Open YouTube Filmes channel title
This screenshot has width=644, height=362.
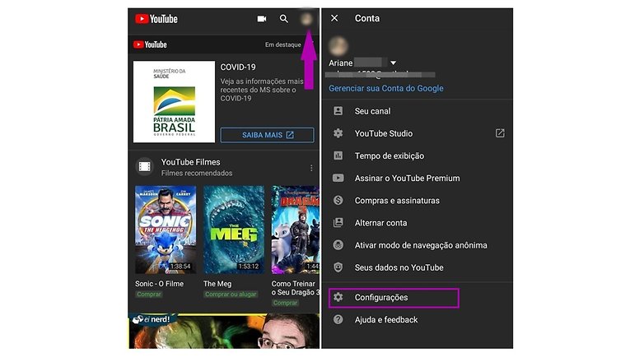(190, 162)
